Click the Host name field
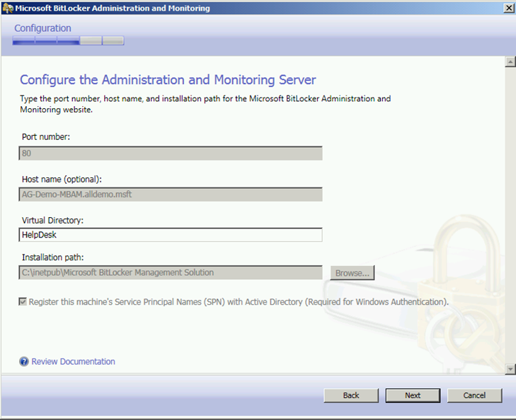This screenshot has height=420, width=516. click(x=171, y=194)
